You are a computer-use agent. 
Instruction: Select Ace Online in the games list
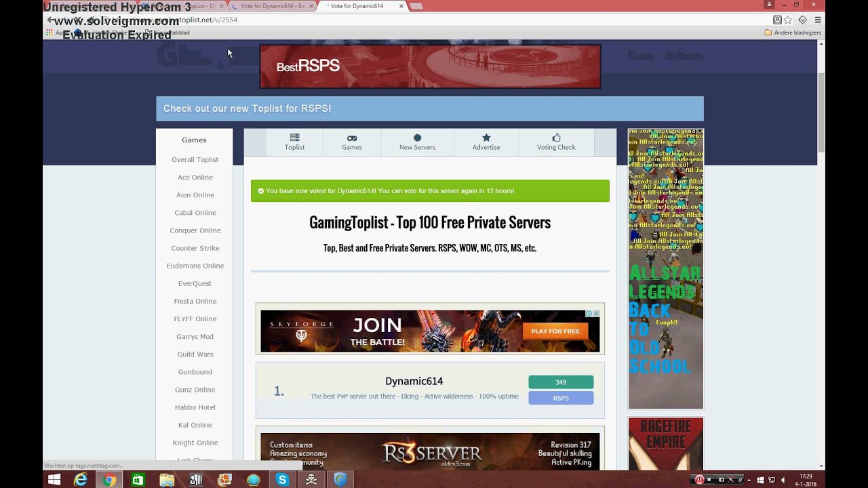[x=195, y=178]
